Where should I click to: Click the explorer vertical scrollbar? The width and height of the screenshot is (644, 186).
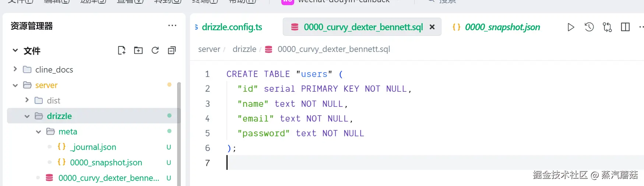[179, 134]
